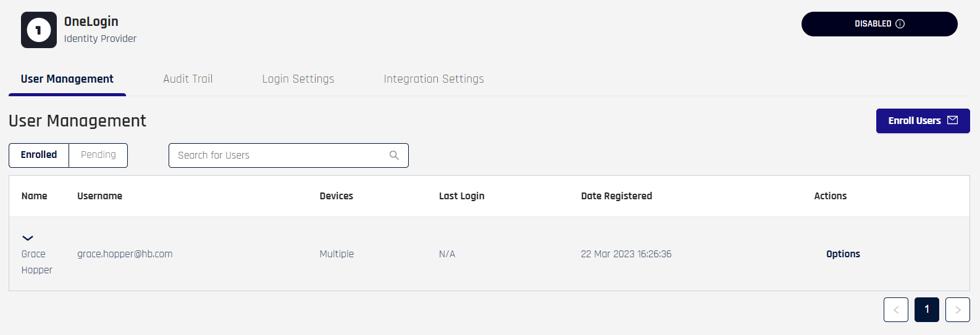Open the Integration Settings tab
980x335 pixels.
[x=433, y=79]
